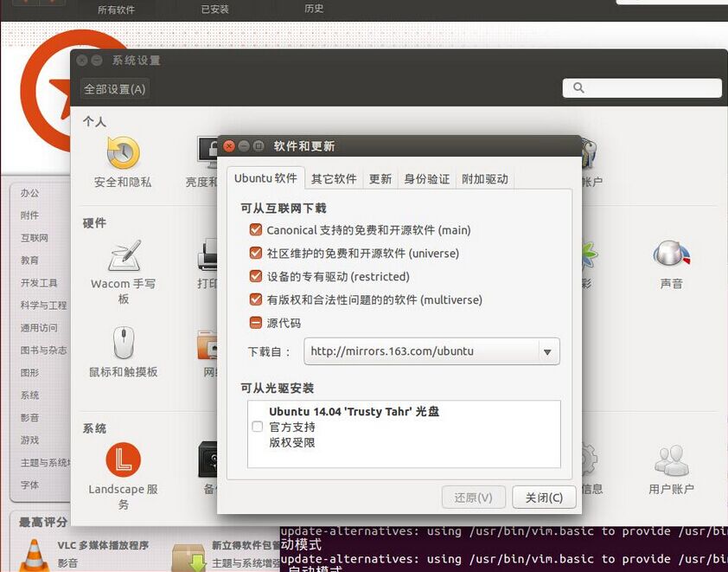The width and height of the screenshot is (728, 572).
Task: Choose the 图书与杂志 category
Action: 43,350
